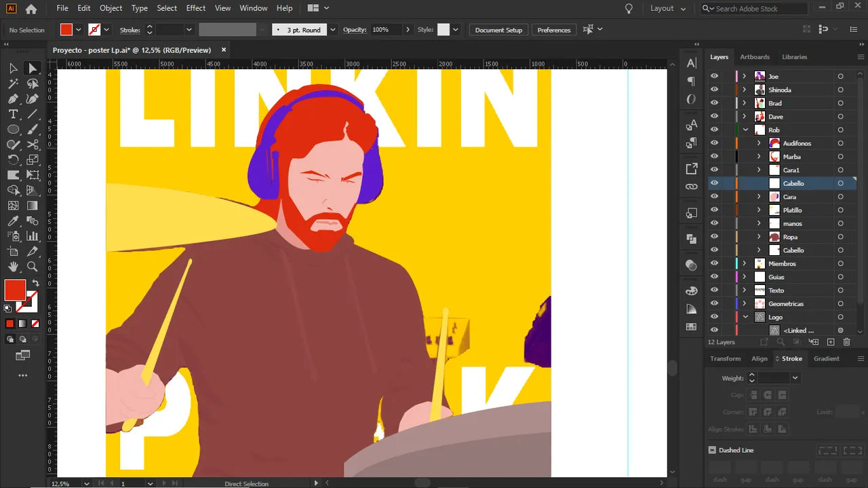Create new layer button in Layers panel
Viewport: 868px width, 488px height.
[831, 342]
